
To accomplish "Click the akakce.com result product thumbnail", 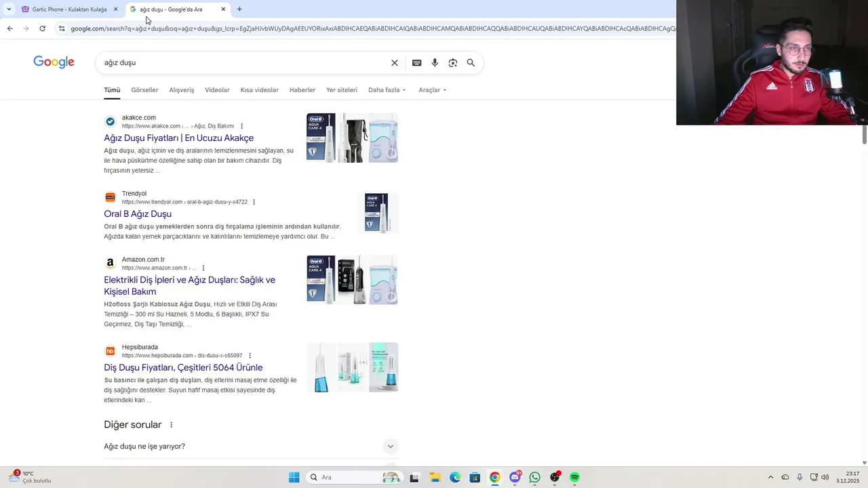I will pyautogui.click(x=352, y=138).
